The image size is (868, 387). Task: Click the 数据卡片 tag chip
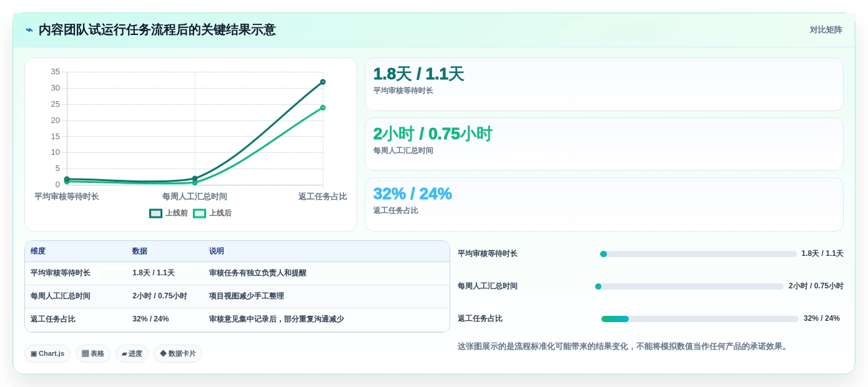178,354
